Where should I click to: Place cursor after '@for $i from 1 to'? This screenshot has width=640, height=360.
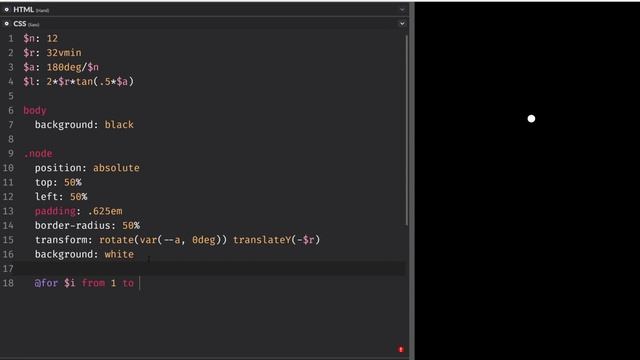[139, 283]
